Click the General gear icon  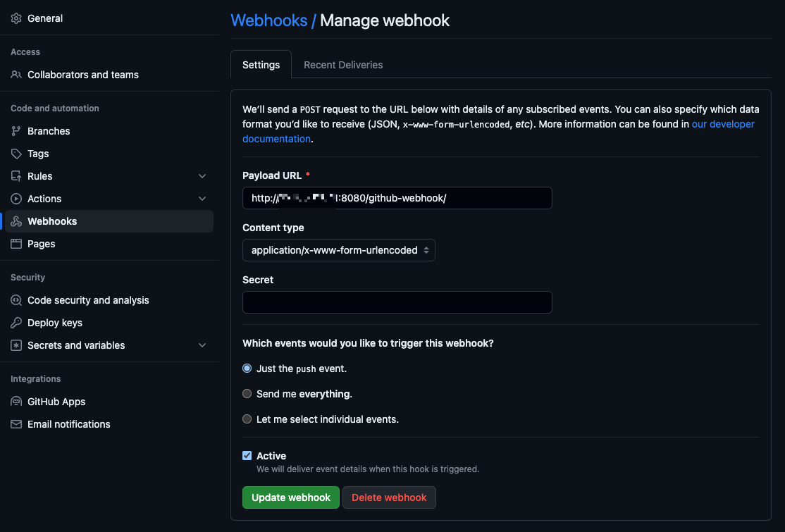[x=16, y=18]
